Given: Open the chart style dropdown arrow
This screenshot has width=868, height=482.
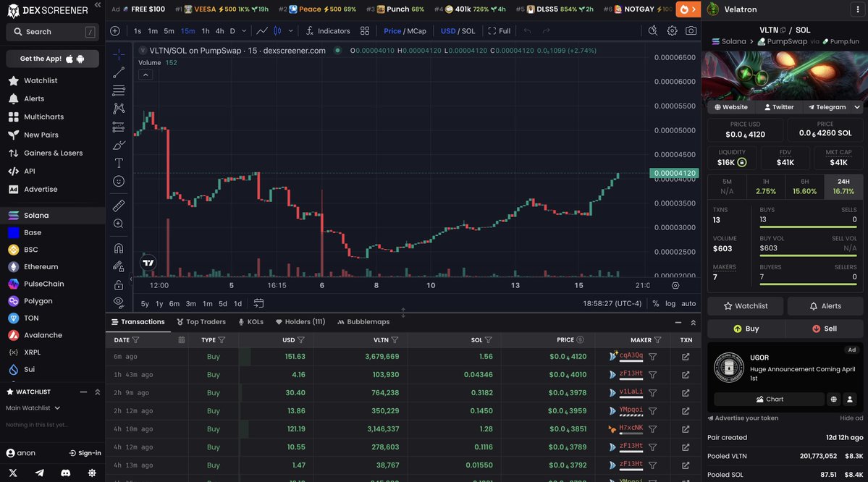Looking at the screenshot, I should point(290,31).
